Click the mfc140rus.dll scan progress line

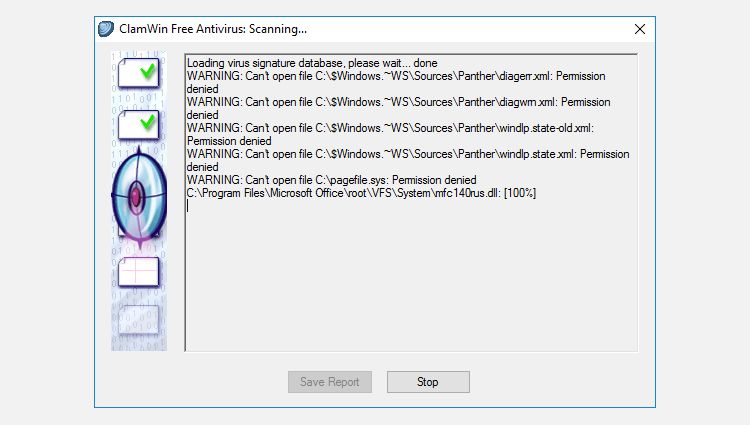(361, 193)
